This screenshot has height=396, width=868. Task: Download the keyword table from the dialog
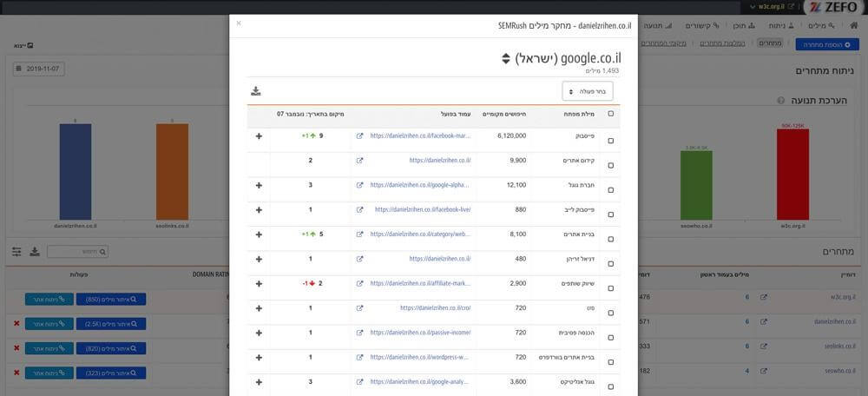[256, 91]
